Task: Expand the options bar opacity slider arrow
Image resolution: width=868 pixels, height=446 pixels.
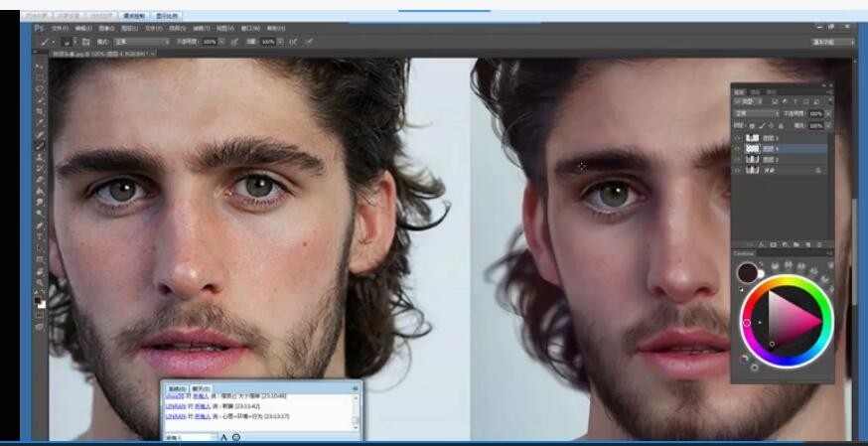Action: (x=222, y=42)
